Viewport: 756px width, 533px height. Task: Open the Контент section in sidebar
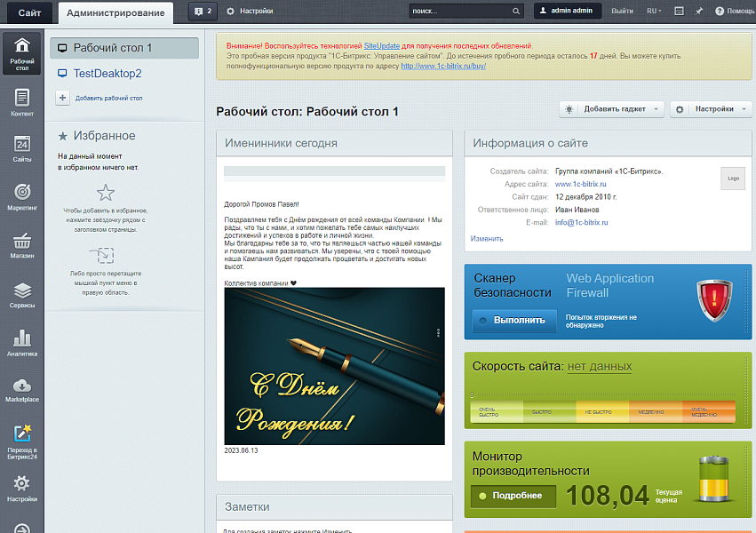click(x=22, y=101)
